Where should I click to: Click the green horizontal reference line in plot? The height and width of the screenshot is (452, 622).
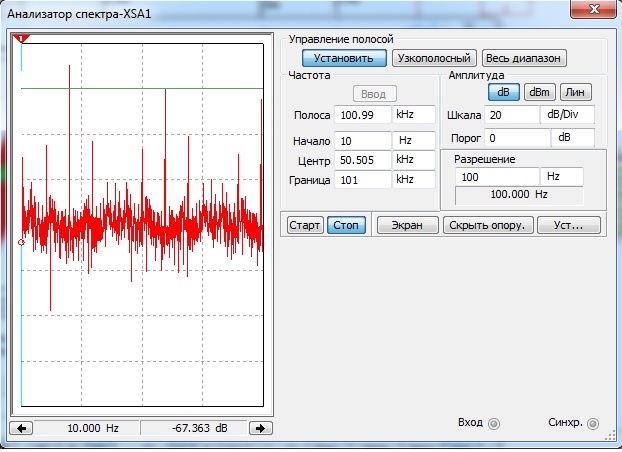142,88
